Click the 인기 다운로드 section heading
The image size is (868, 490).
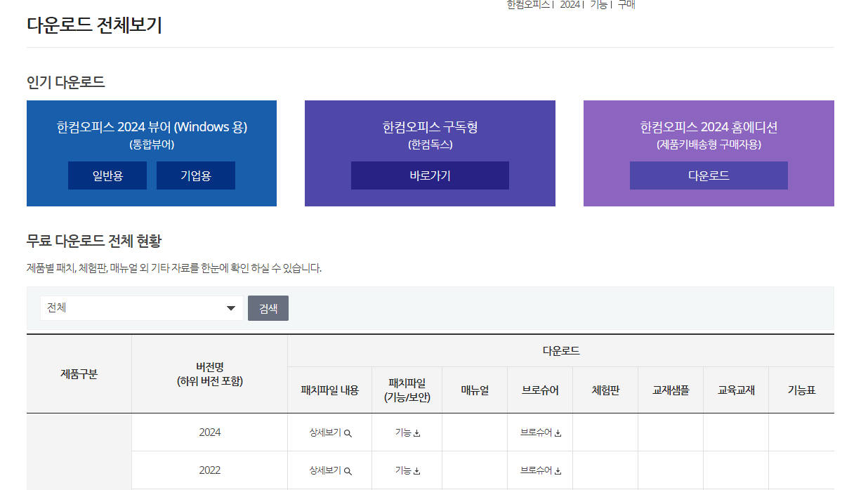pyautogui.click(x=66, y=82)
